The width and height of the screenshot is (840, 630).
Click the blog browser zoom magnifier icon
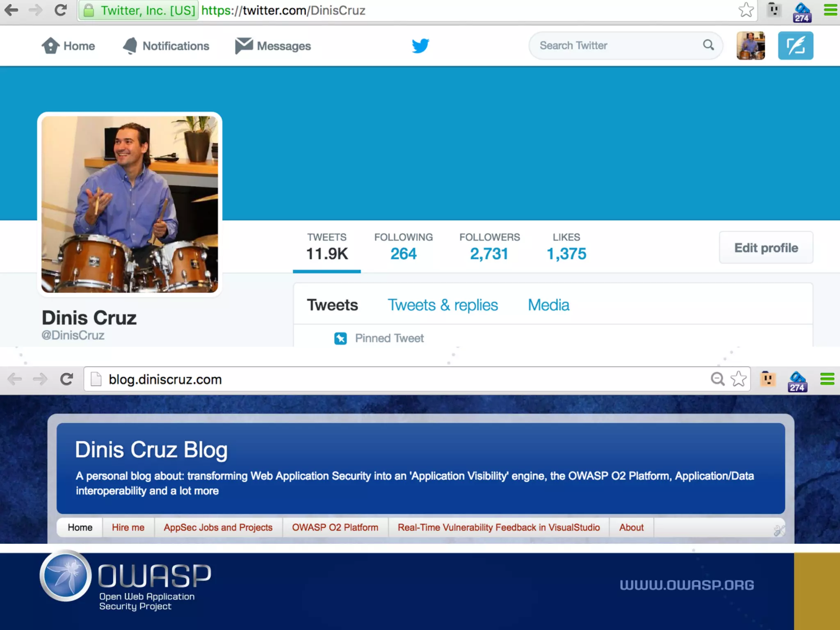pyautogui.click(x=717, y=379)
